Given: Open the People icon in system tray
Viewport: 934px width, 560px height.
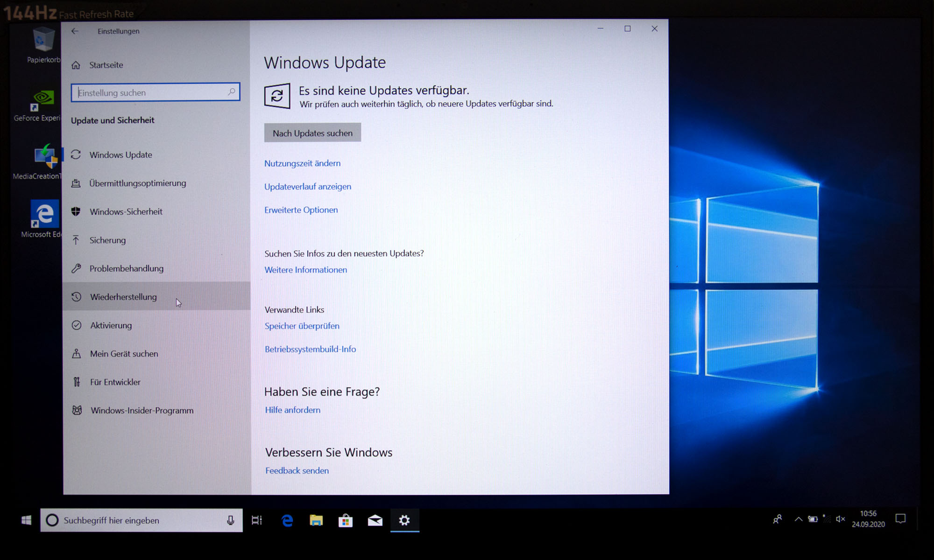Looking at the screenshot, I should (778, 519).
